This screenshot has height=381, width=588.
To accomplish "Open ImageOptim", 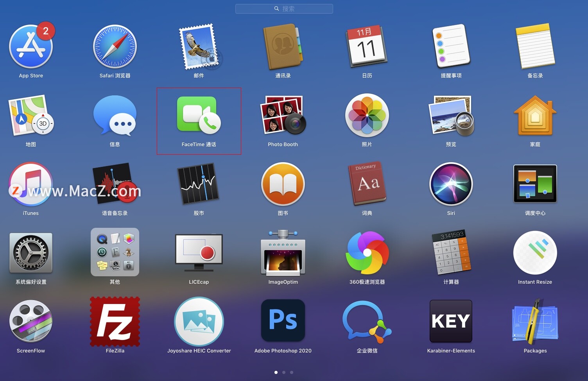I will point(283,252).
